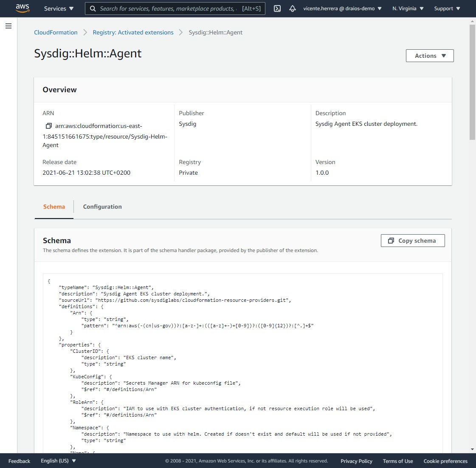Click the sourceUrl line in schema

pyautogui.click(x=175, y=300)
